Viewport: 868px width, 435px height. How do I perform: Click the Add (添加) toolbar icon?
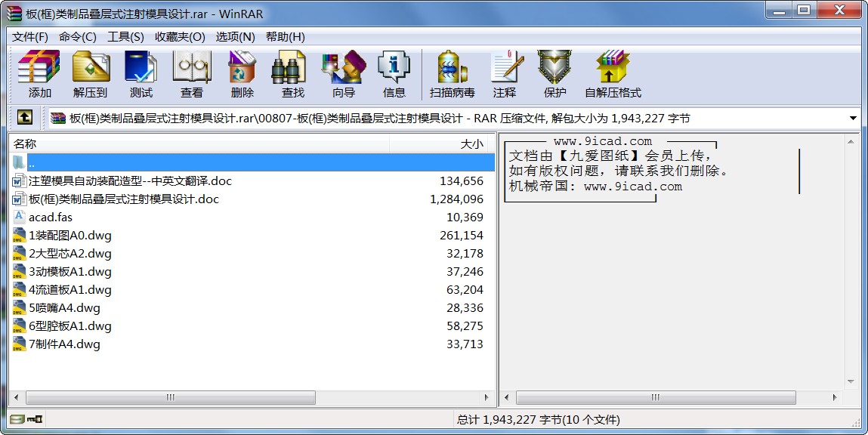(x=39, y=74)
